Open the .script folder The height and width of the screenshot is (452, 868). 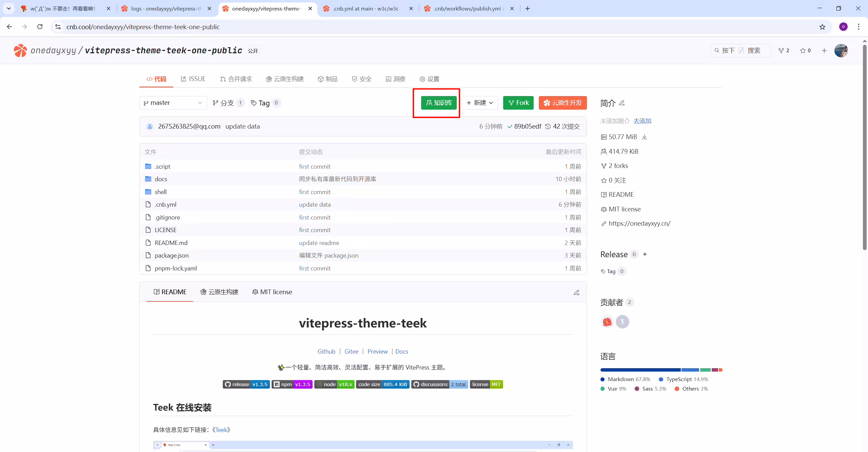coord(162,166)
